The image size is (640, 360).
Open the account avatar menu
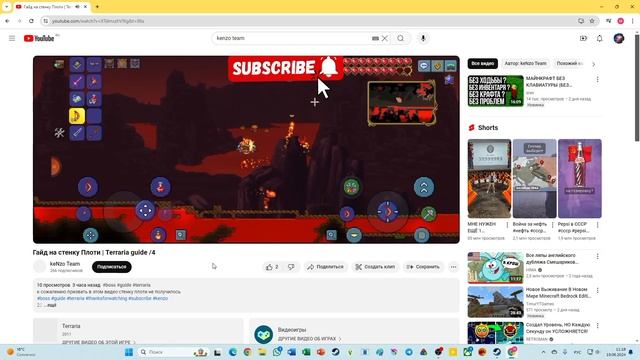[619, 38]
